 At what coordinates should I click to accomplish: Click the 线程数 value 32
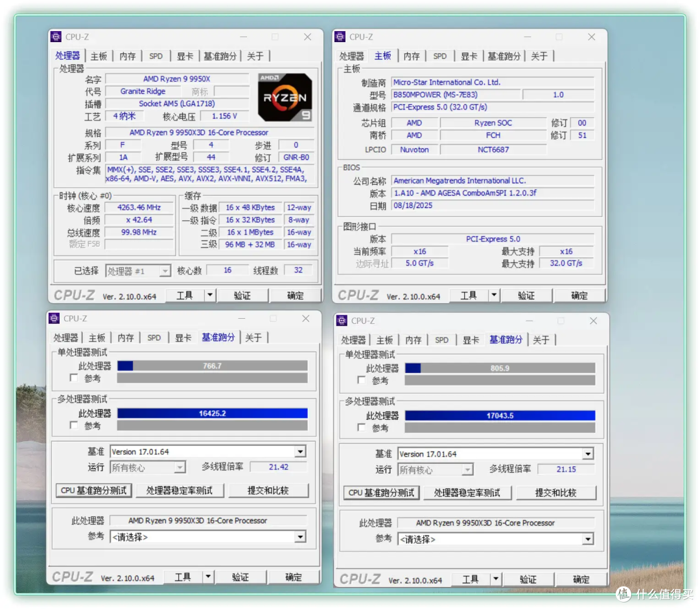pyautogui.click(x=298, y=270)
